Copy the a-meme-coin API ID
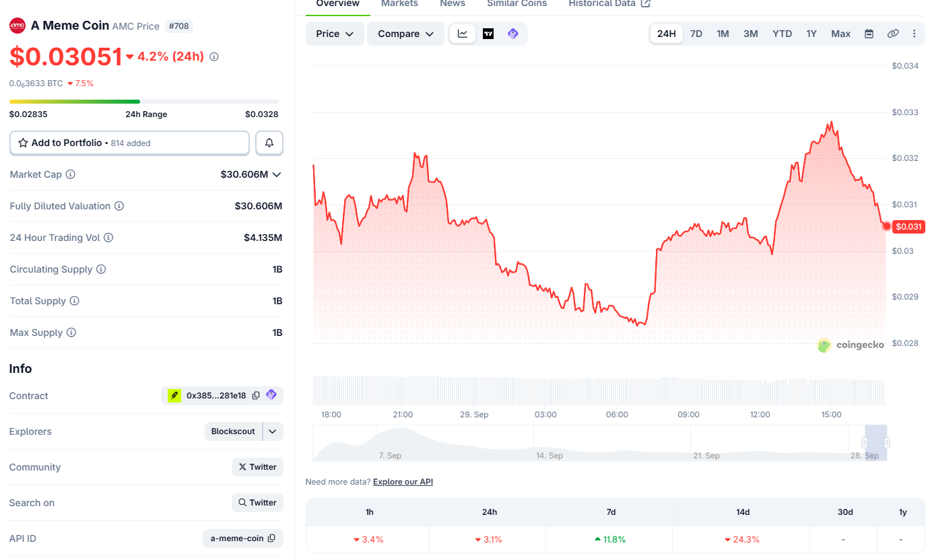Screen dimensions: 930x560 point(271,538)
